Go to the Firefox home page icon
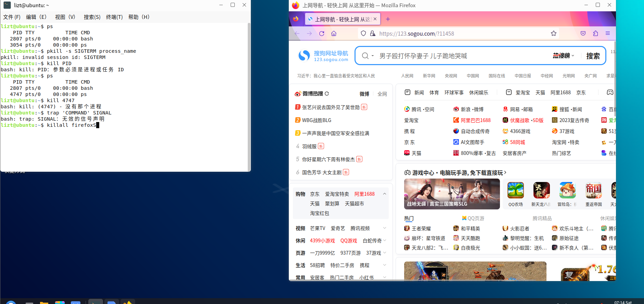Viewport: 644px width, 304px height. point(334,33)
